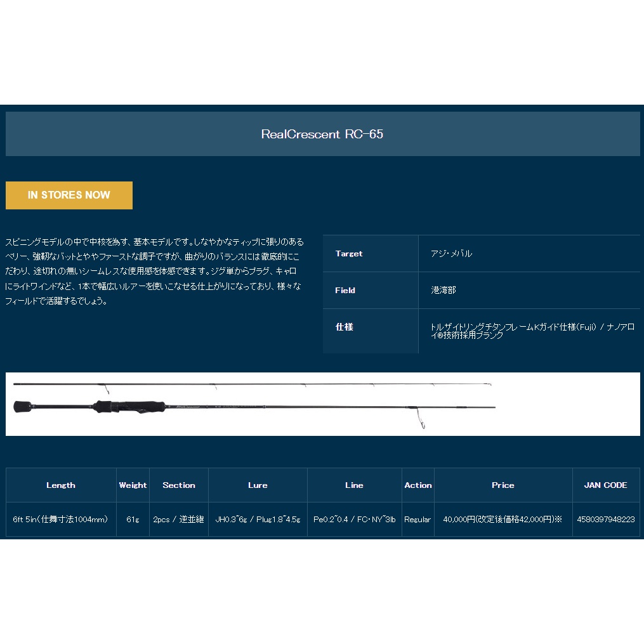
Task: Click the Lure column header
Action: (258, 485)
